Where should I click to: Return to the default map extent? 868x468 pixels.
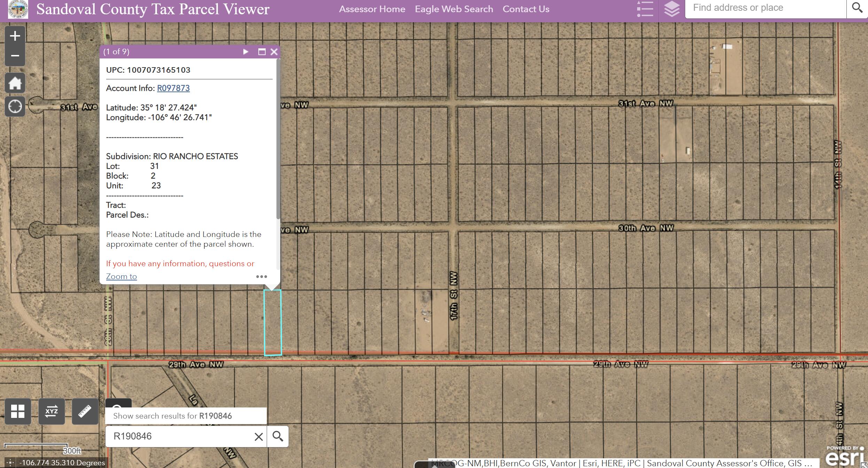(x=15, y=83)
